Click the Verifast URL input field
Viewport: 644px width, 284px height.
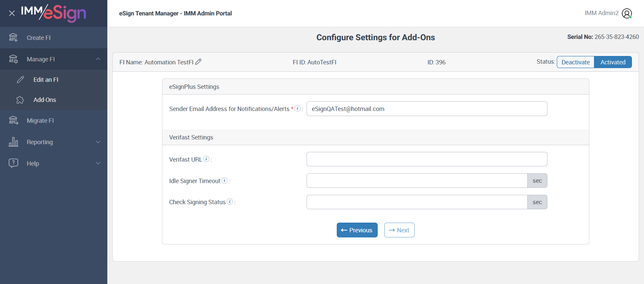pos(427,159)
